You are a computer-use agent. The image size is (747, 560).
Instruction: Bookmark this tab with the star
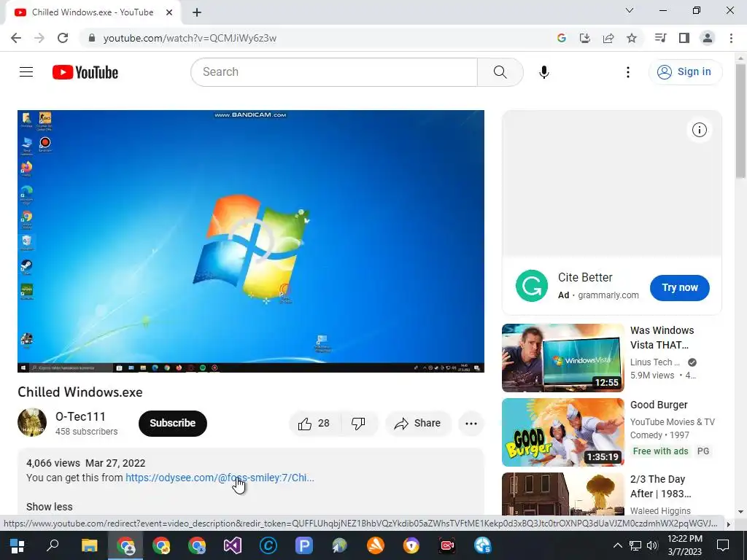point(632,38)
